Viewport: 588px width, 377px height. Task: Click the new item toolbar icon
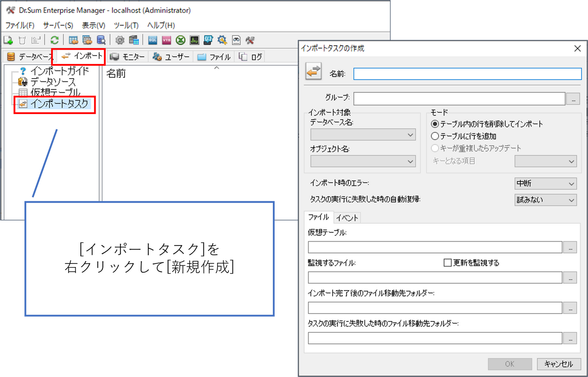pos(8,40)
